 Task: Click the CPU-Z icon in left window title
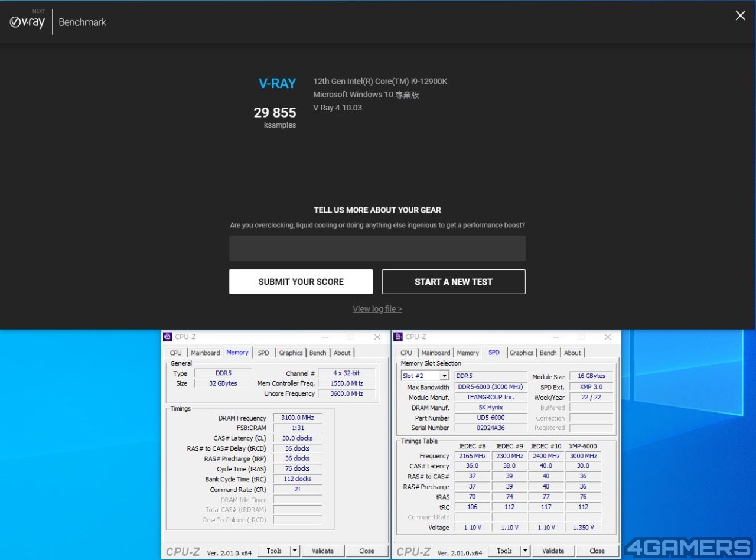[168, 337]
